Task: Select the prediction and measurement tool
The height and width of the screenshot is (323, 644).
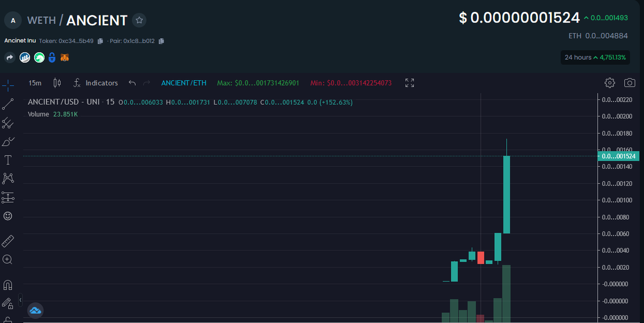Action: (x=8, y=197)
